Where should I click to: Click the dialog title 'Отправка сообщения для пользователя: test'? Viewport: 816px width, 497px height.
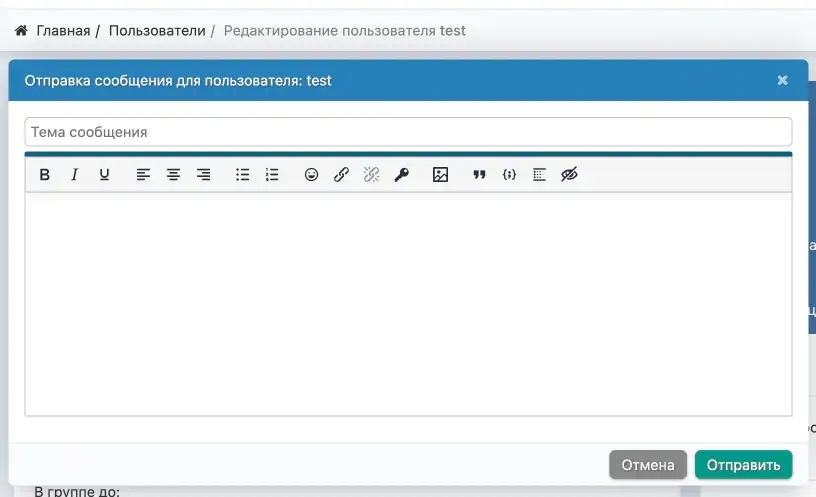178,81
